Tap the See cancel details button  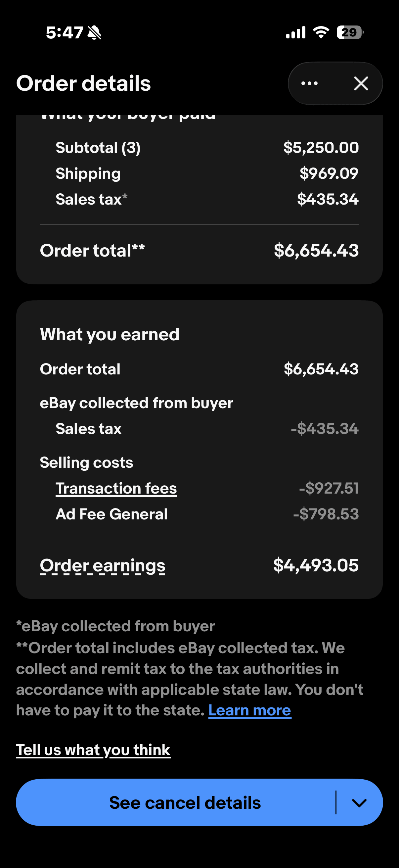(x=185, y=803)
